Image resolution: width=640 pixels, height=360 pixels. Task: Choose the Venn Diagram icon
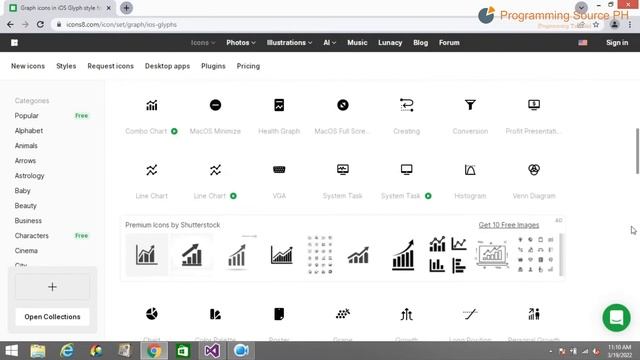click(534, 169)
